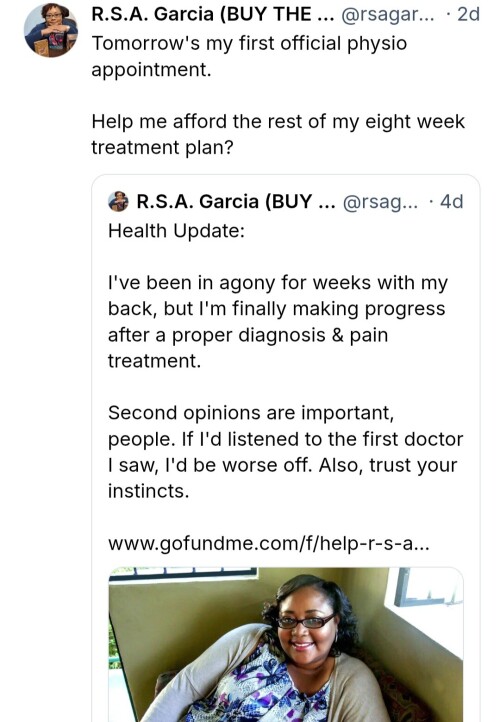The image size is (500, 722).
Task: Select the word 'appointment.' in the top tweet
Action: point(151,70)
